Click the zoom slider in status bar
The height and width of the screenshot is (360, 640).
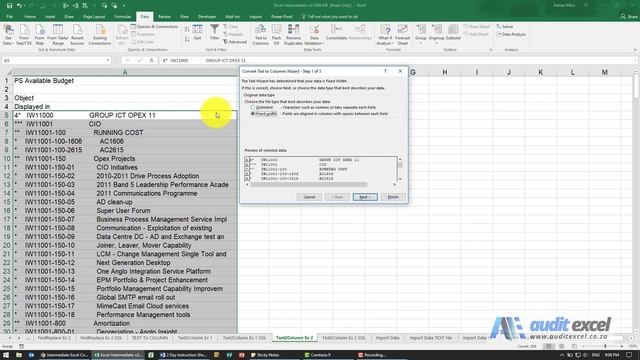click(x=605, y=346)
